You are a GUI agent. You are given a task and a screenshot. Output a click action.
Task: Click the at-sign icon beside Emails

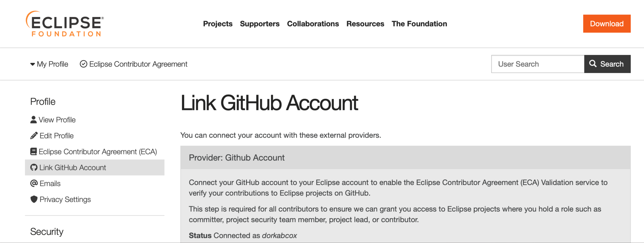[x=34, y=184]
